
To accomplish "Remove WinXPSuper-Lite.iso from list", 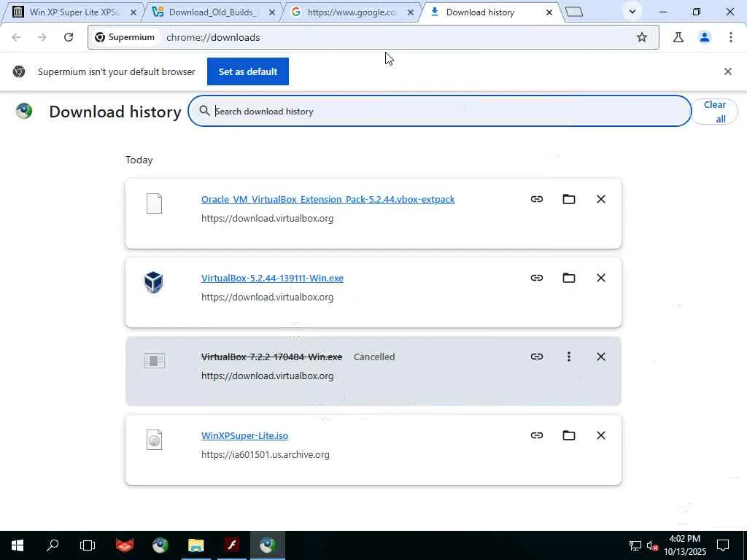I will pyautogui.click(x=601, y=435).
